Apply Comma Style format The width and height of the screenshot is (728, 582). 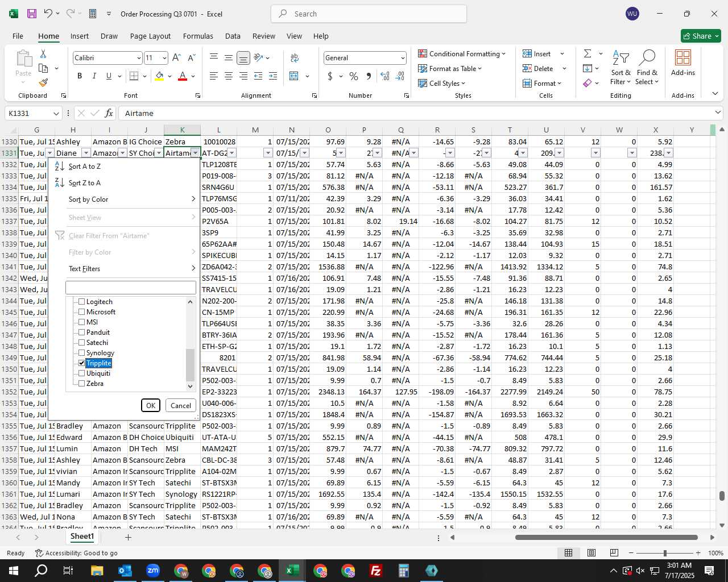tap(369, 76)
